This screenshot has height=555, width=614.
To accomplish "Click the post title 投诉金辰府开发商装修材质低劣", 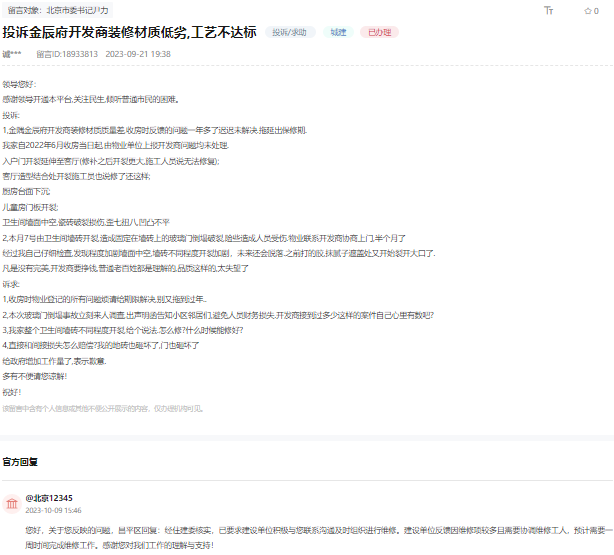I will click(130, 32).
